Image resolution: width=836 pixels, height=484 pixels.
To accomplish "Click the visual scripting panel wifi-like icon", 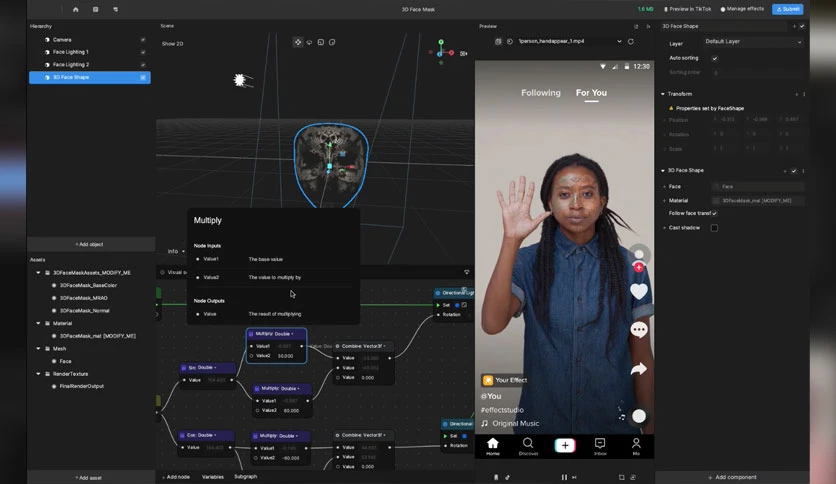I will [467, 272].
